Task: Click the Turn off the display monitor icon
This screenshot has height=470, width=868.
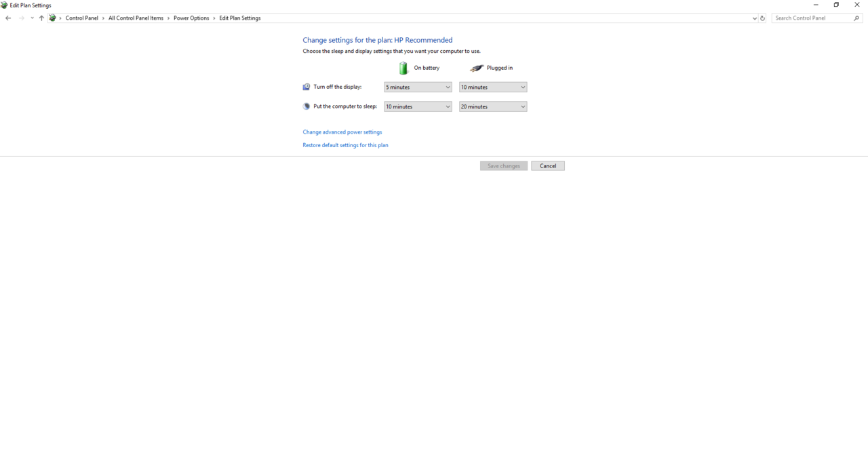Action: pos(307,87)
